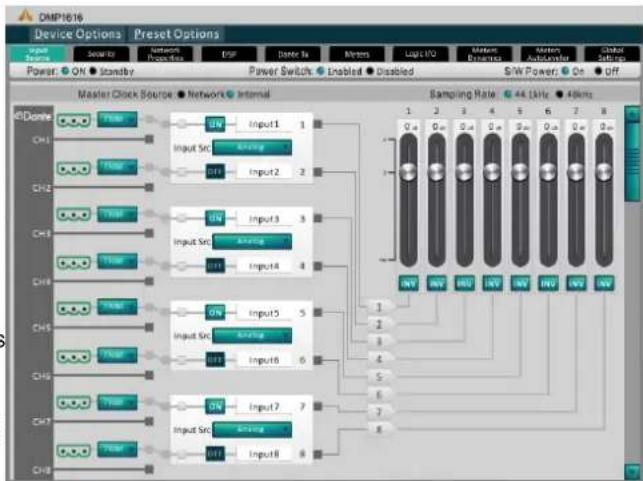The image size is (643, 481).
Task: Click the Dante CH8 routing node square
Action: pos(149,469)
